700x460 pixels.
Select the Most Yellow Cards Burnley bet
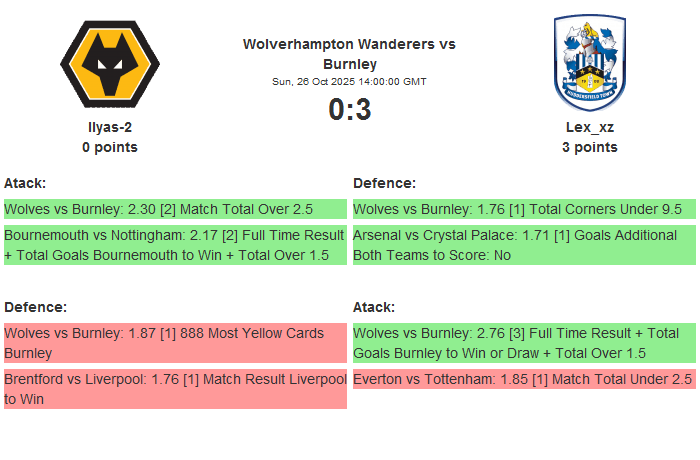(x=175, y=343)
